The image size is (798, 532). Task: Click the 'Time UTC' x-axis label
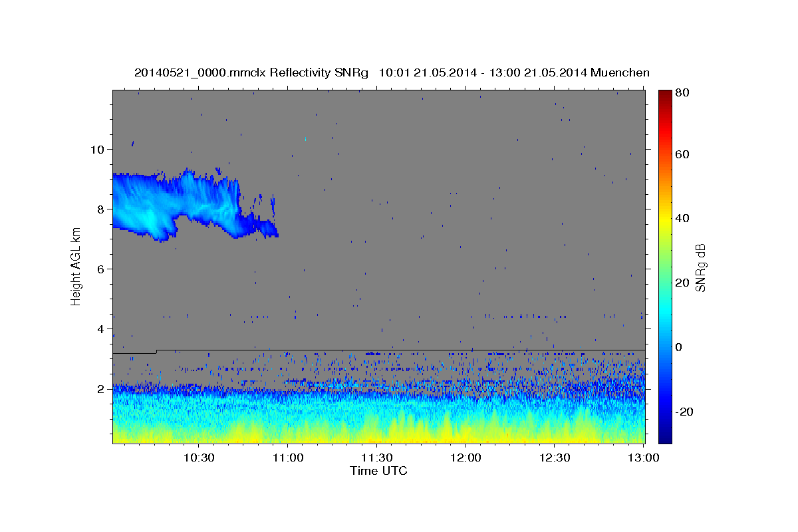[378, 471]
